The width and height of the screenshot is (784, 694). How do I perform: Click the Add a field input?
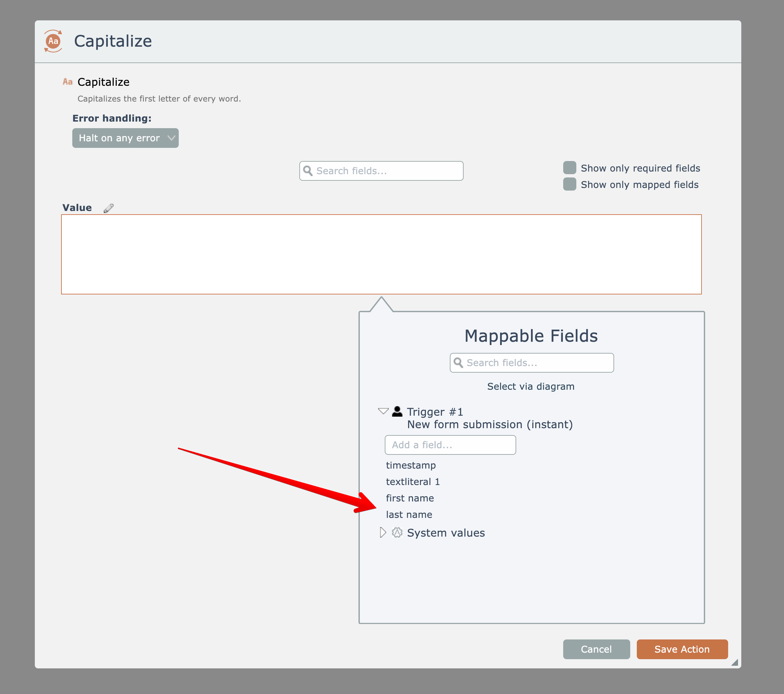click(x=450, y=445)
